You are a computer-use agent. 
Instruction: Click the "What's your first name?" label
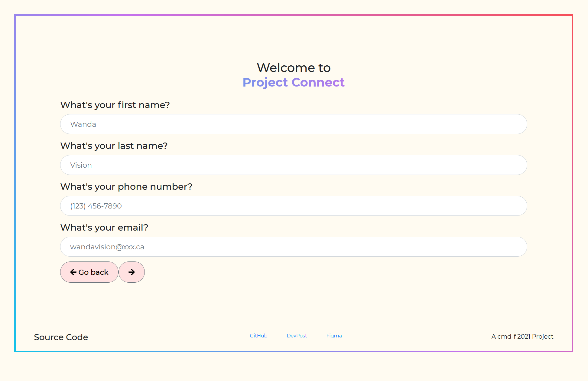(115, 105)
